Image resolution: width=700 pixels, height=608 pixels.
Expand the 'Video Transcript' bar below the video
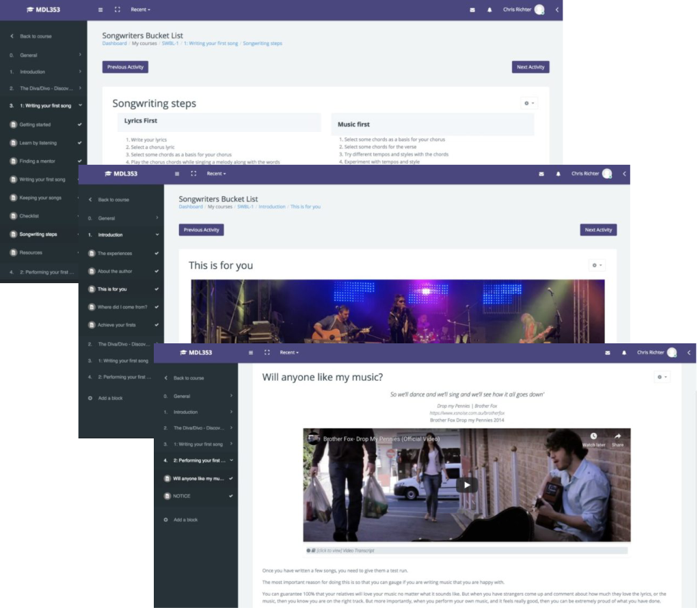pos(466,551)
